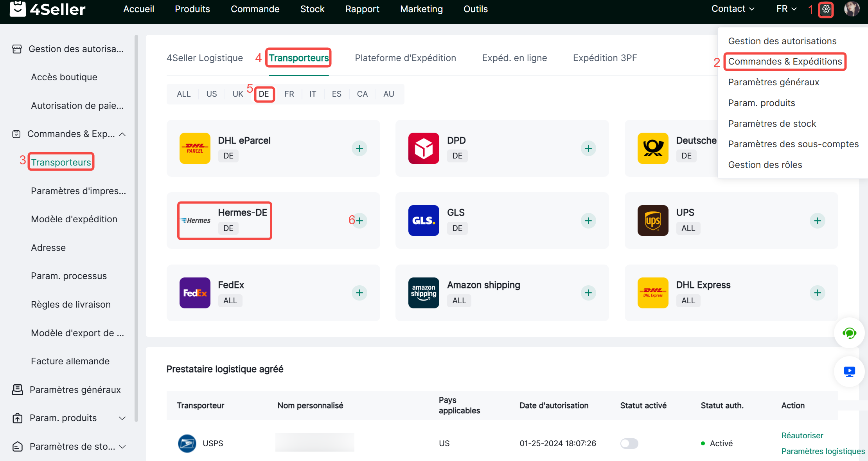Select the FR country filter
This screenshot has width=868, height=461.
click(x=289, y=94)
